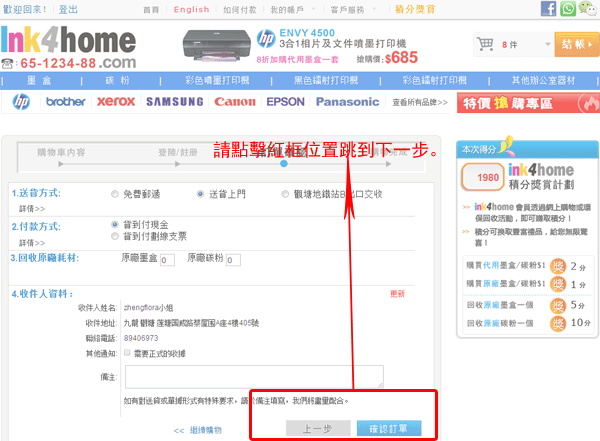Click the award icon for 購買代用墨盒

coord(558,266)
